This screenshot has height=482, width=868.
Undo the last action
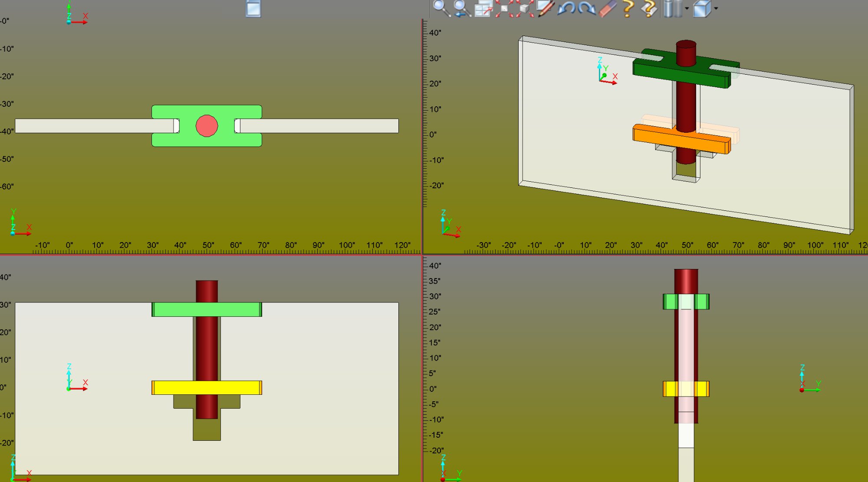[568, 9]
